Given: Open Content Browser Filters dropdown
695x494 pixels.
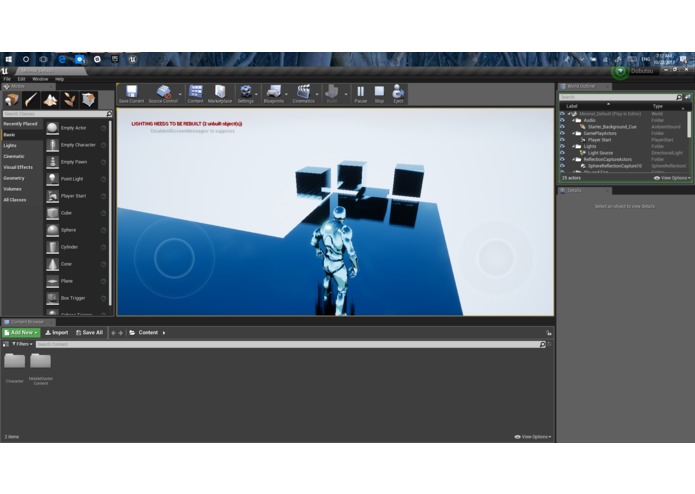Looking at the screenshot, I should click(x=22, y=344).
